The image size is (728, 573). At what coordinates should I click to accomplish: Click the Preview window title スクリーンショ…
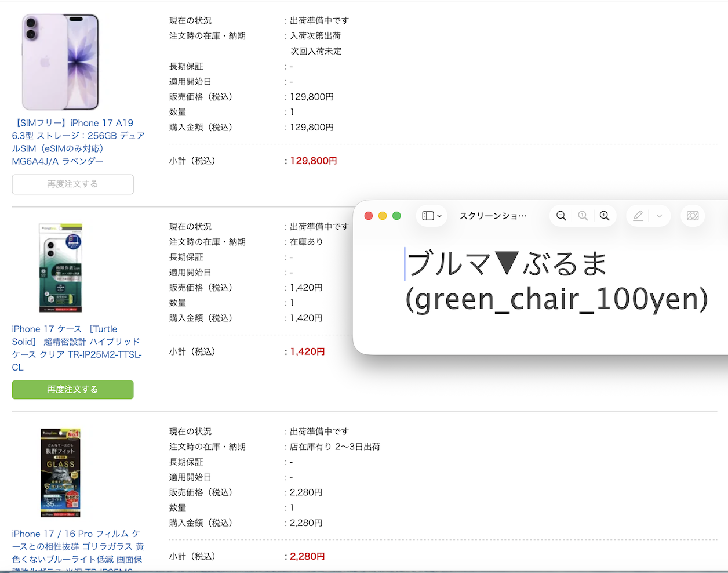click(493, 216)
